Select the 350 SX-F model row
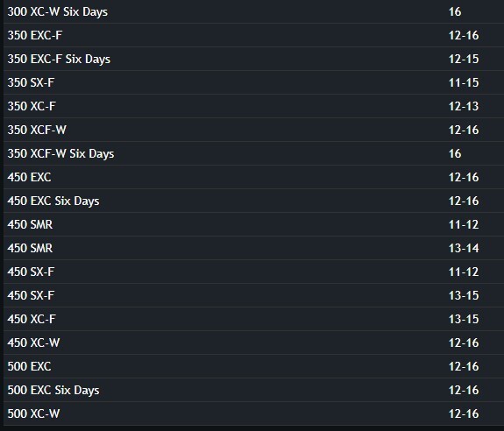 [x=253, y=82]
